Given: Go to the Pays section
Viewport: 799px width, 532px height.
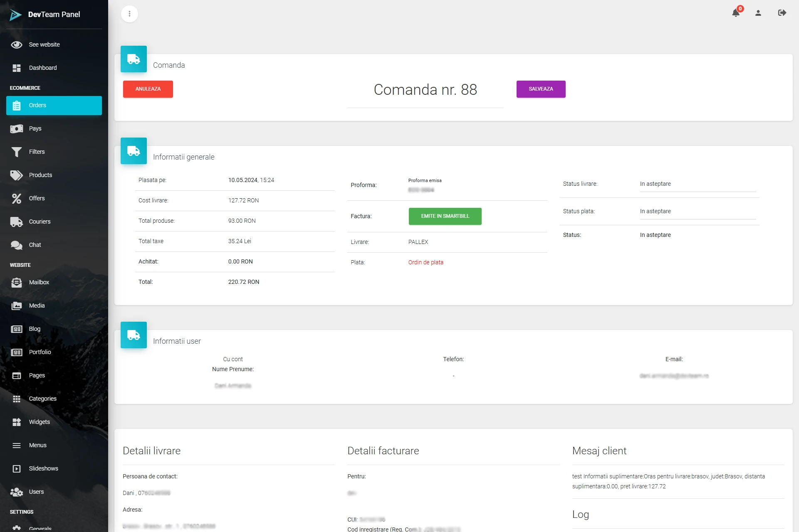Looking at the screenshot, I should point(35,128).
